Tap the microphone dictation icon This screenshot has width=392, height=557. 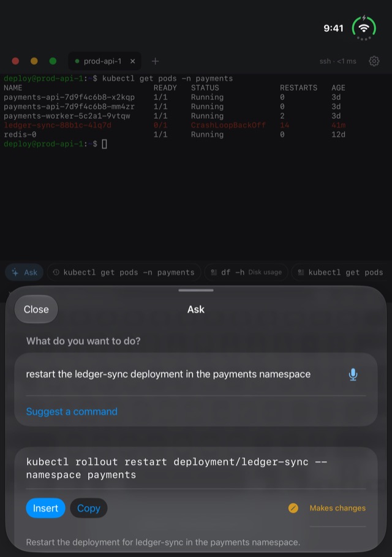coord(353,374)
